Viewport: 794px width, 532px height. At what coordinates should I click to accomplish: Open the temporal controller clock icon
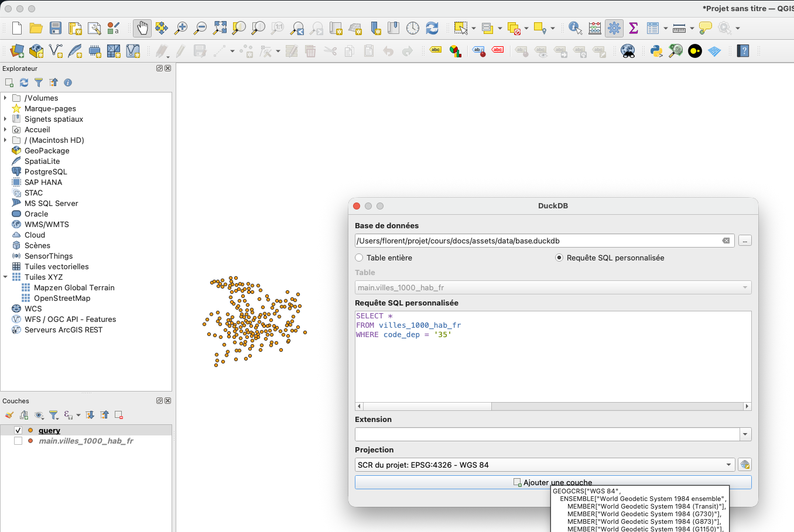[x=413, y=28]
